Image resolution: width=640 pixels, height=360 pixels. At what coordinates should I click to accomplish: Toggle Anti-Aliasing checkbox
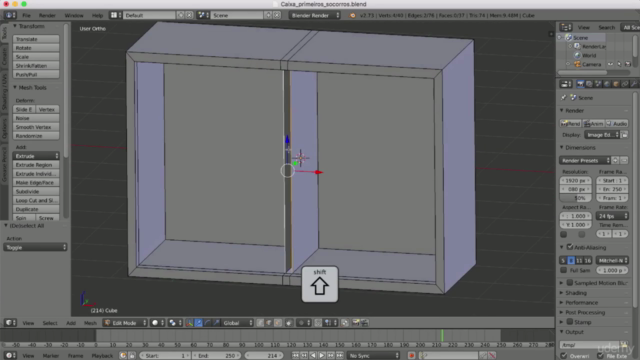pos(570,247)
